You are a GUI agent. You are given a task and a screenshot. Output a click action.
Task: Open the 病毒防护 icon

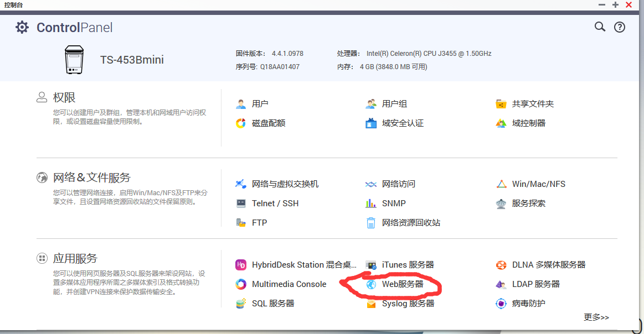pyautogui.click(x=501, y=304)
